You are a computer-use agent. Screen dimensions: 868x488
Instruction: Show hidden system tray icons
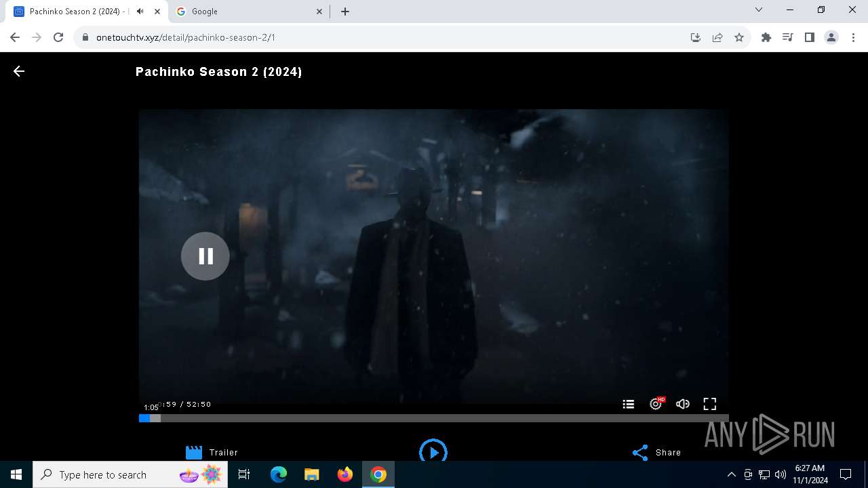point(731,474)
